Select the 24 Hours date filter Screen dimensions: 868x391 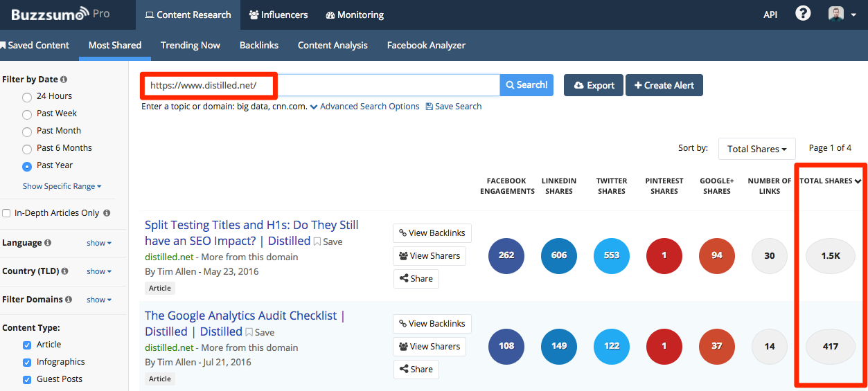pos(27,97)
